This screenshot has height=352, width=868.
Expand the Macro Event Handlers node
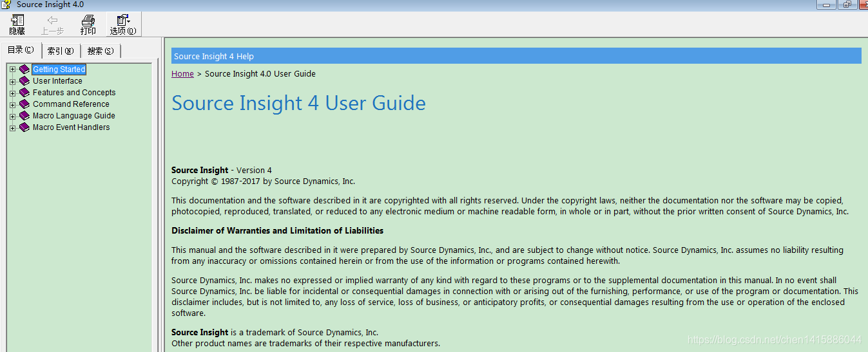(12, 127)
